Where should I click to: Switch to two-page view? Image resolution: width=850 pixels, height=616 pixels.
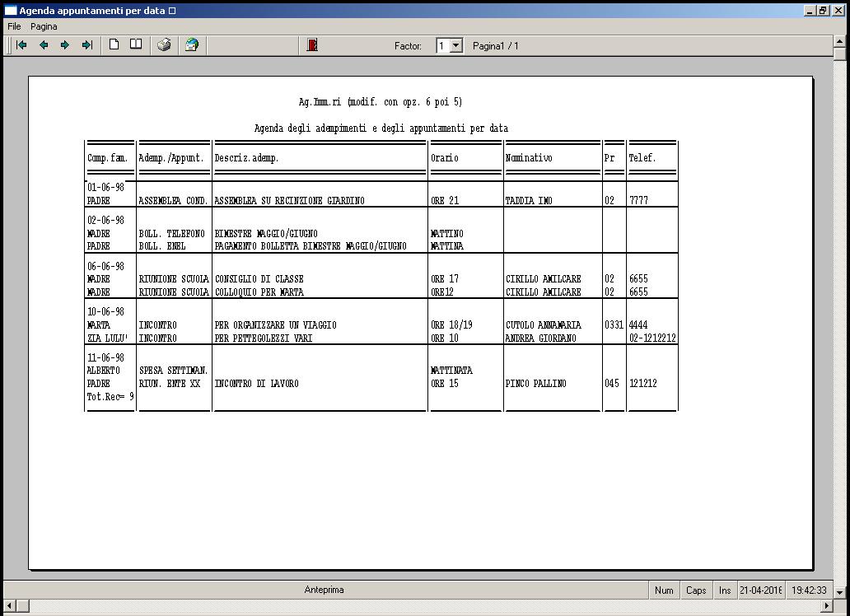click(x=136, y=44)
